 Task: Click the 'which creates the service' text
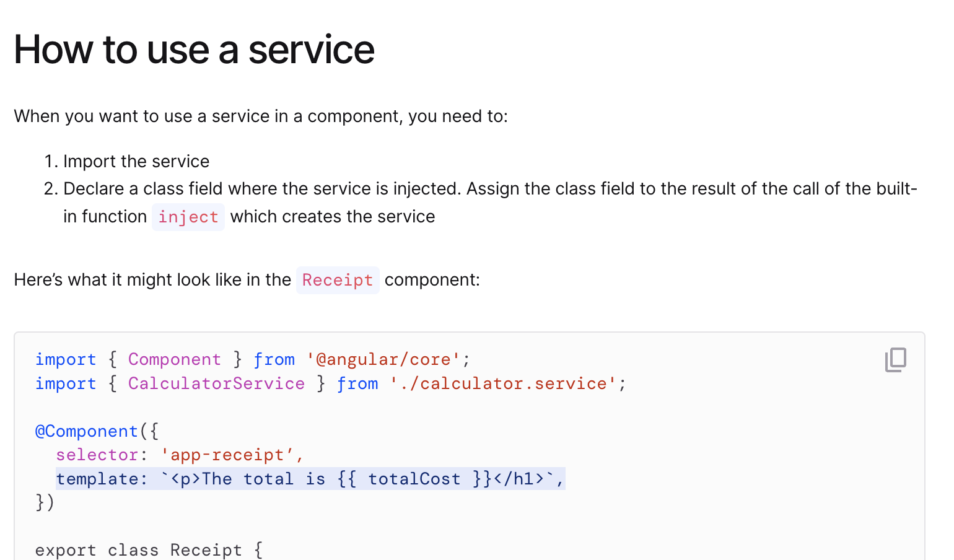point(333,216)
